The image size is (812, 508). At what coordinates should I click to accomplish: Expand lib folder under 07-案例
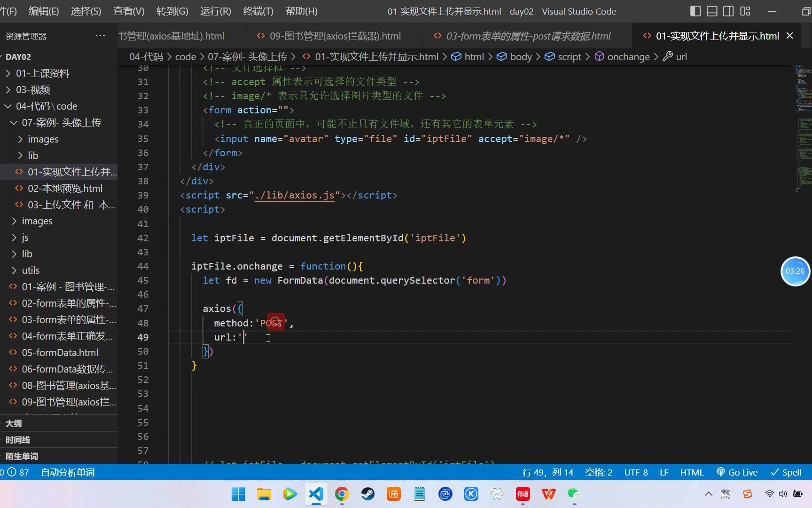click(33, 156)
